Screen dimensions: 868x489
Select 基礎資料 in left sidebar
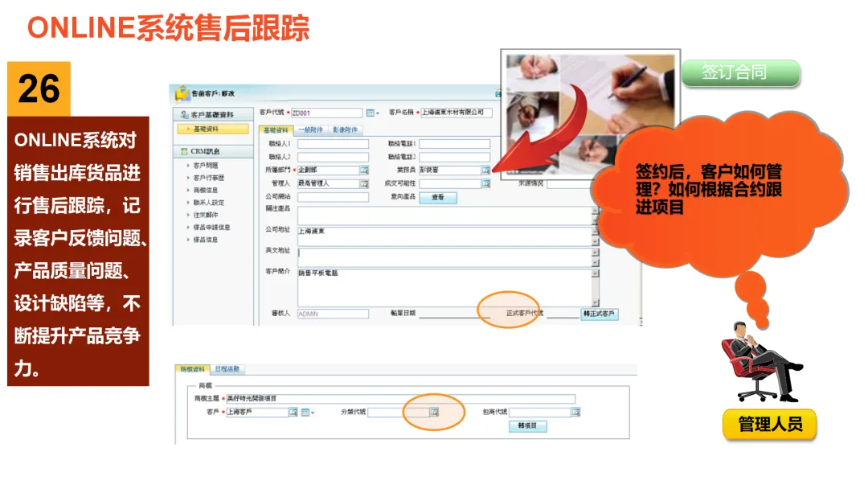pos(213,129)
